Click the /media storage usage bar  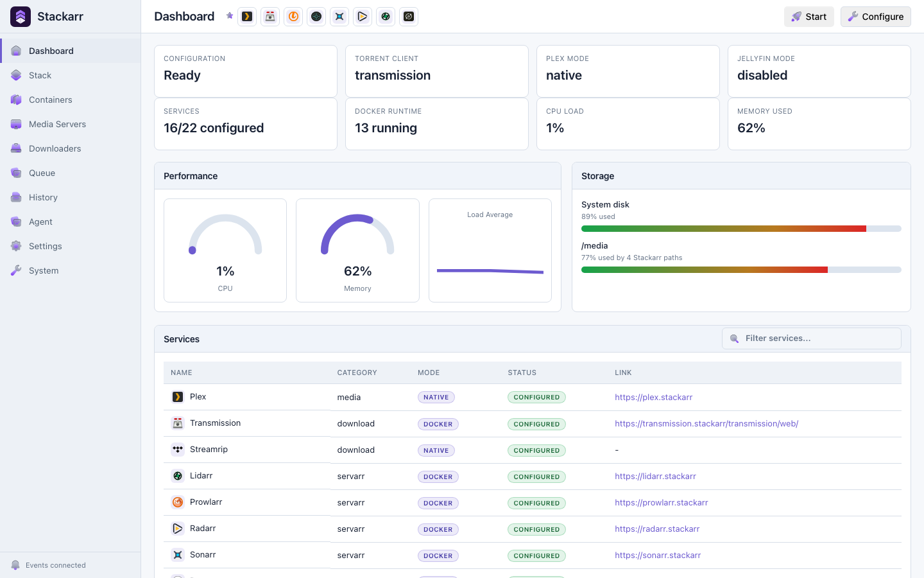coord(741,270)
